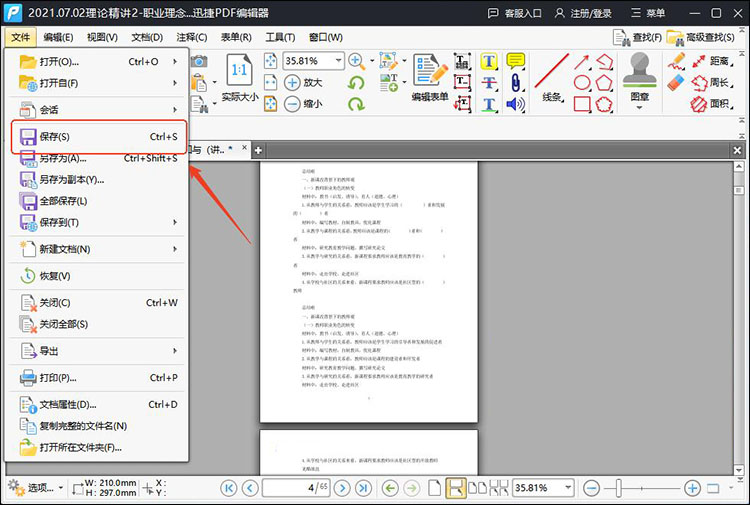
Task: Go to the next page
Action: 342,488
